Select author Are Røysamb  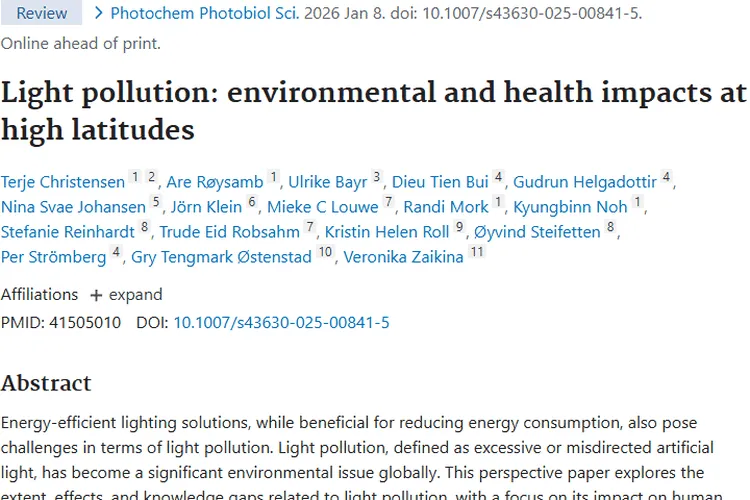[215, 181]
